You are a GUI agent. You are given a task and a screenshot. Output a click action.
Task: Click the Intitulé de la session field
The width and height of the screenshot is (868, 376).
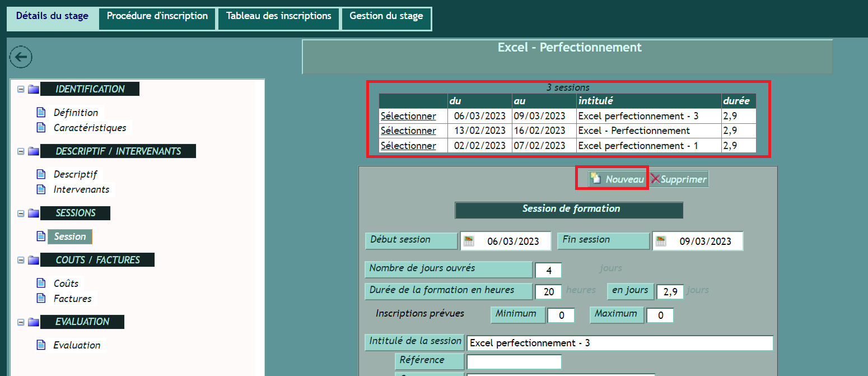pos(619,343)
